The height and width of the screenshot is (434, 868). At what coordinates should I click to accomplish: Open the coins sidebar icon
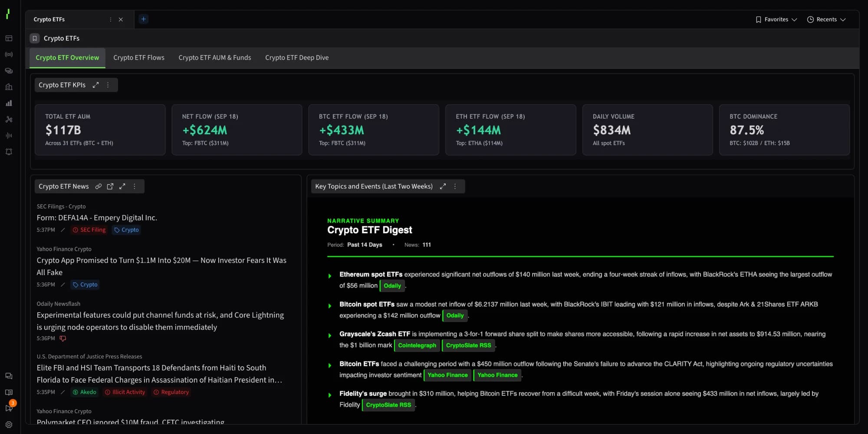click(x=9, y=71)
